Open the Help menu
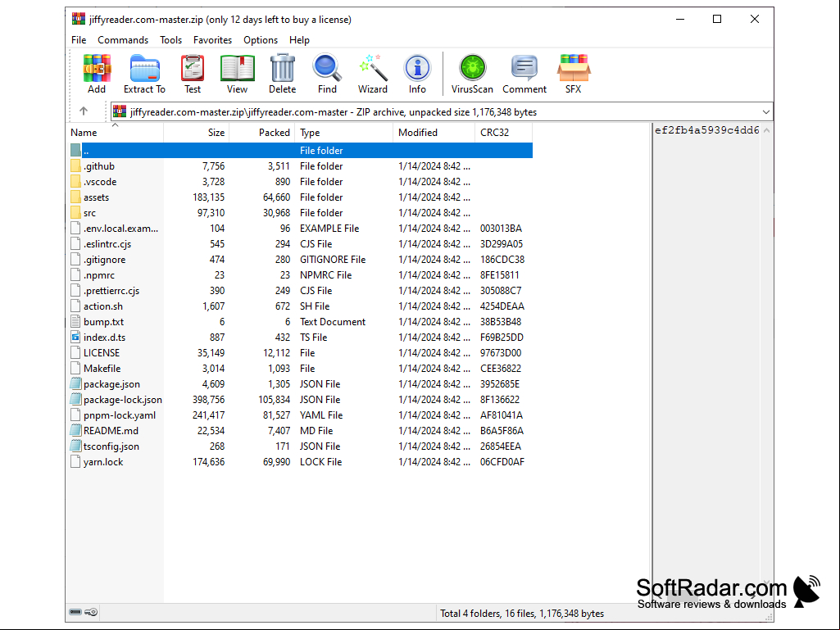The width and height of the screenshot is (840, 630). tap(299, 40)
